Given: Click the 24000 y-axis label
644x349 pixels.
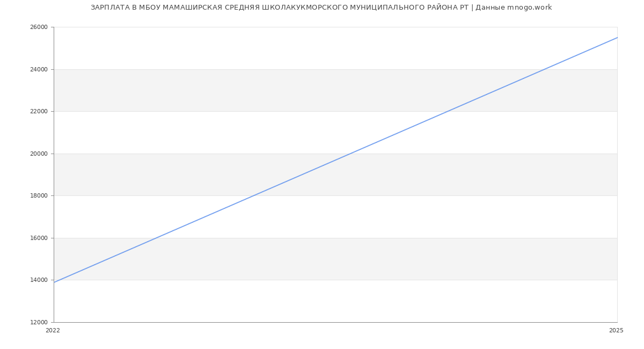Looking at the screenshot, I should point(39,69).
